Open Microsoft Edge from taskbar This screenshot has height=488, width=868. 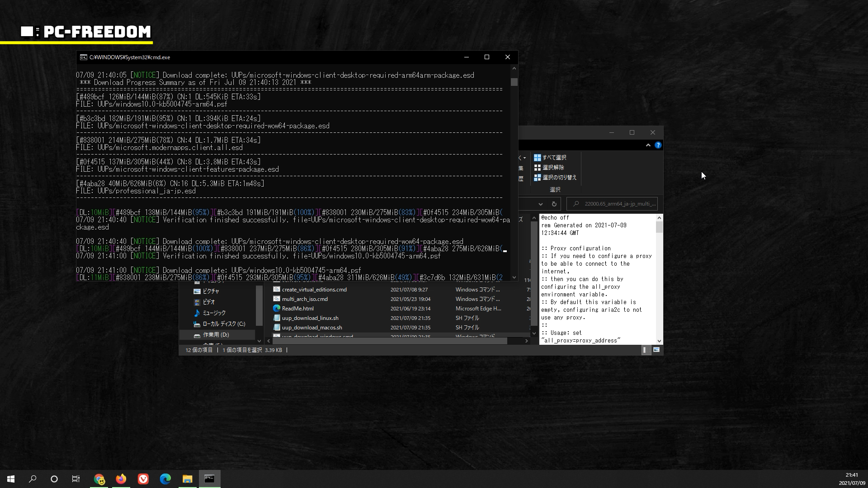(x=165, y=479)
